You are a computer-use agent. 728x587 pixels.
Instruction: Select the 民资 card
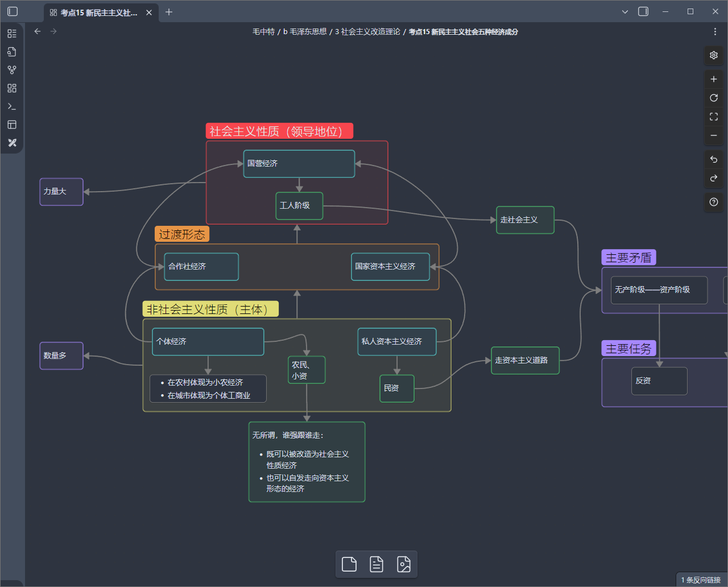(397, 388)
